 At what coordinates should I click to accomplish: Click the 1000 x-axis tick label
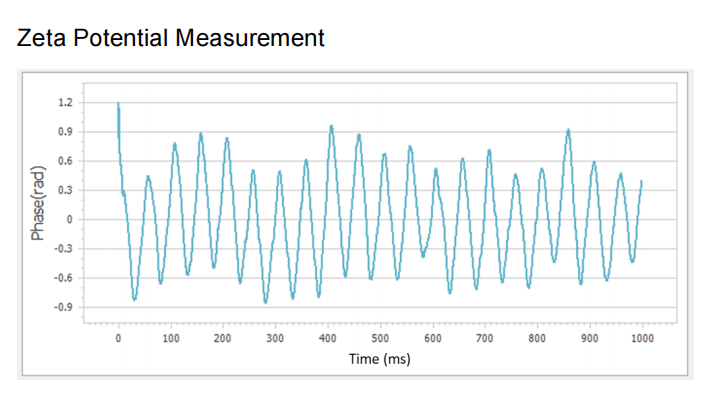pyautogui.click(x=642, y=338)
